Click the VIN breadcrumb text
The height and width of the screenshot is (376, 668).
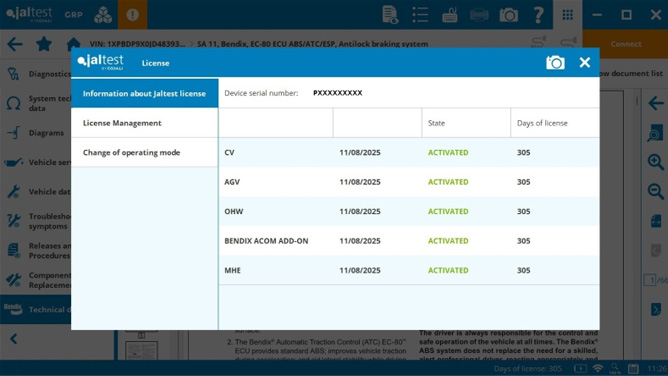coord(137,44)
